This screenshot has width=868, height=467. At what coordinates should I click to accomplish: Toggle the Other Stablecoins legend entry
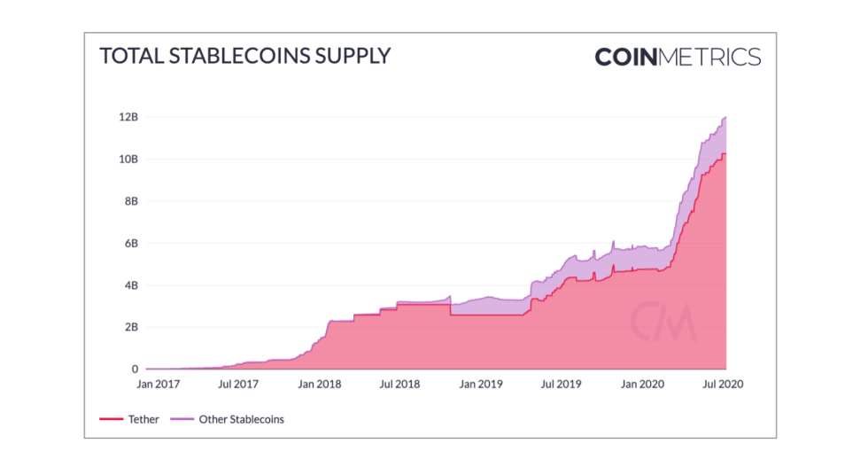(241, 419)
